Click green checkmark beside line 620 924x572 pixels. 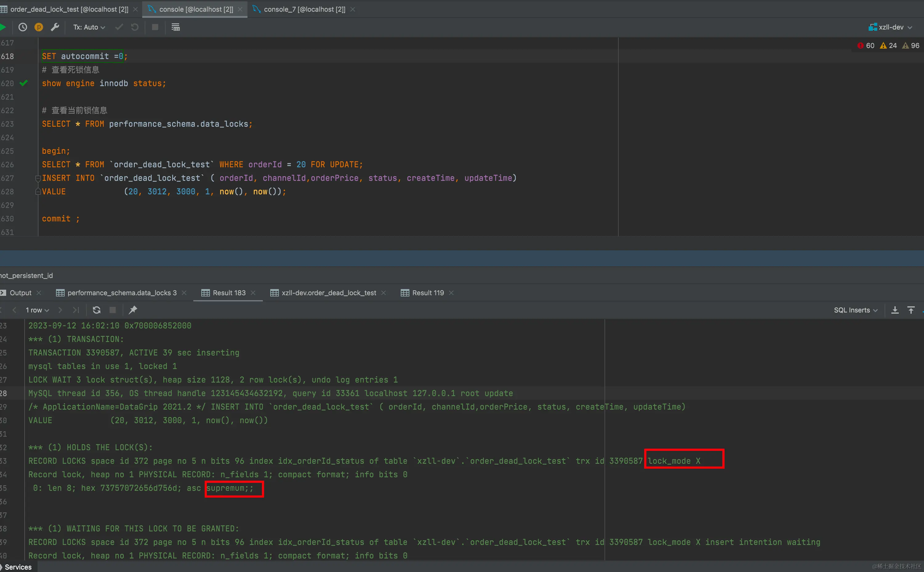[x=23, y=83]
